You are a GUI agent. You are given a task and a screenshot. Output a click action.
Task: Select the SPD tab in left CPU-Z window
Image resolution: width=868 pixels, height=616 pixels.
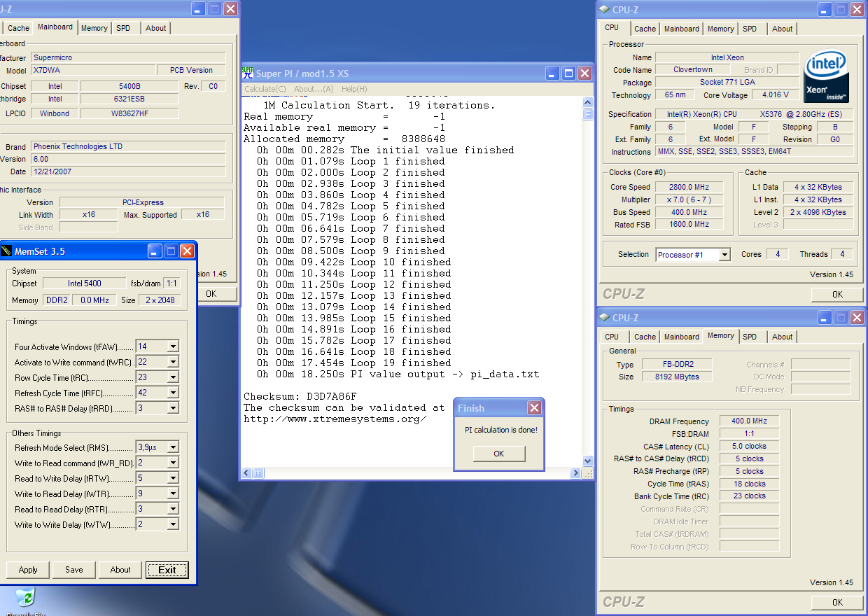[x=123, y=28]
